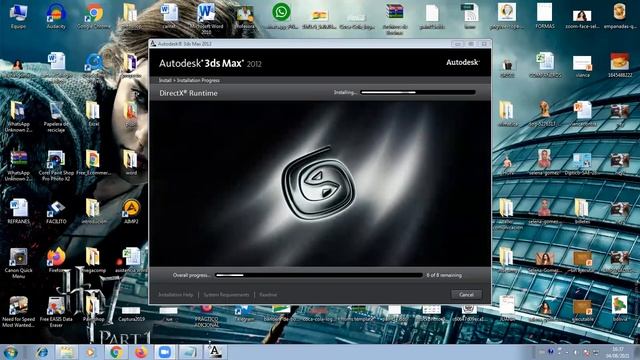Switch to Chrome in the taskbar
The height and width of the screenshot is (360, 640).
[x=116, y=352]
